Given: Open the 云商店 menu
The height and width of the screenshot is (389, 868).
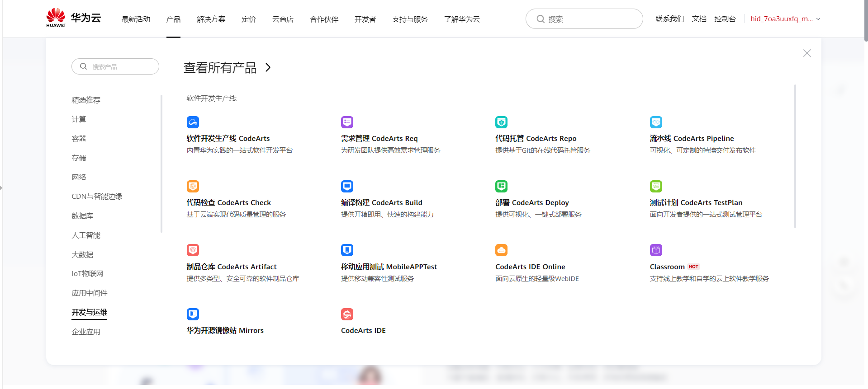Looking at the screenshot, I should (283, 19).
